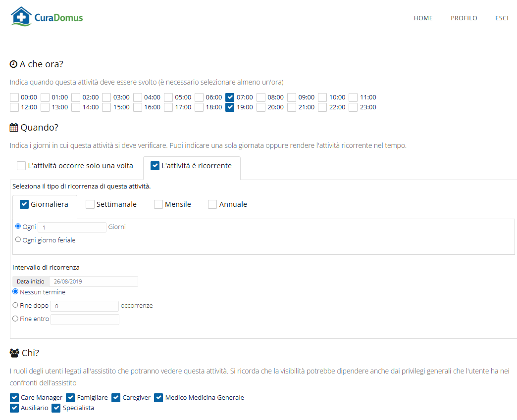Image resolution: width=517 pixels, height=420 pixels.
Task: Click the calendar icon beside "Quando?"
Action: pyautogui.click(x=14, y=128)
